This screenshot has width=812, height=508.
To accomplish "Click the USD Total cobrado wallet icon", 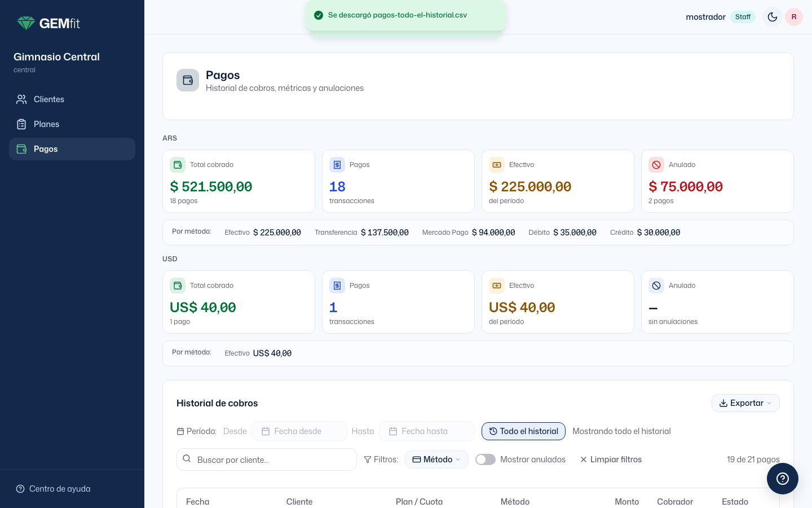I will [x=178, y=286].
